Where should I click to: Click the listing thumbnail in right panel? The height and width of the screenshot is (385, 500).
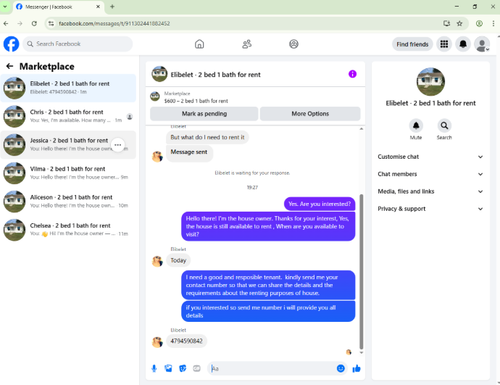430,82
